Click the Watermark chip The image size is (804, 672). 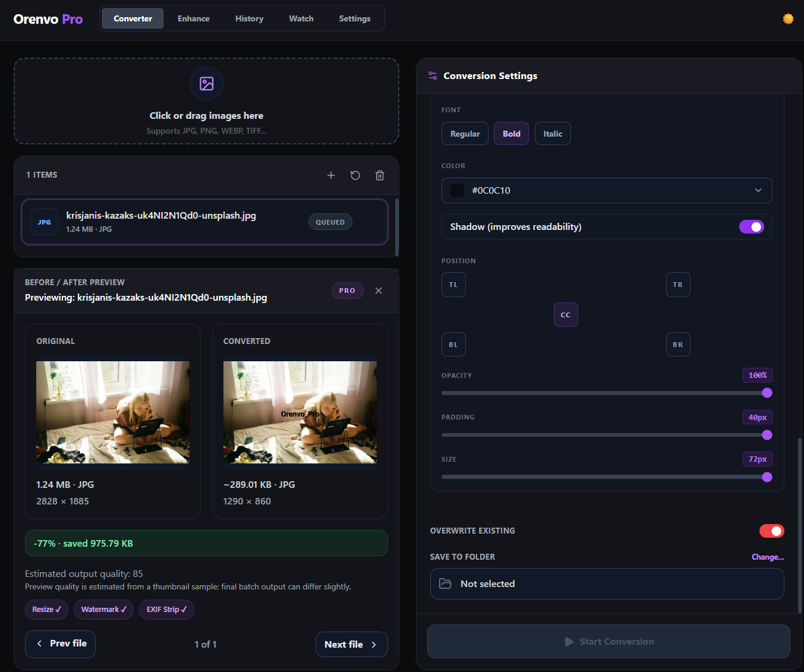103,610
